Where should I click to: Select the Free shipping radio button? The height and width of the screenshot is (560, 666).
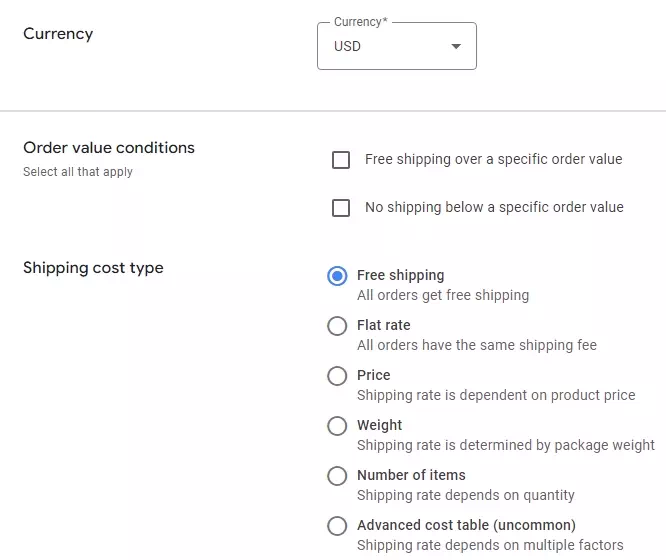338,276
